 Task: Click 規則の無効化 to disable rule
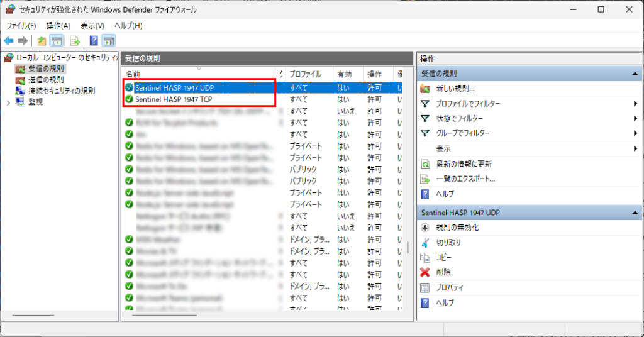click(457, 228)
